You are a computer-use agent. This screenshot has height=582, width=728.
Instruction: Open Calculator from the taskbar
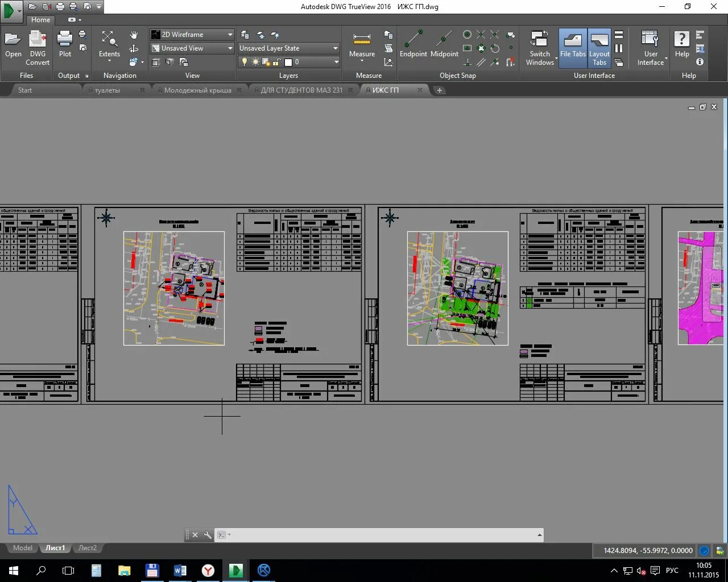[96, 570]
